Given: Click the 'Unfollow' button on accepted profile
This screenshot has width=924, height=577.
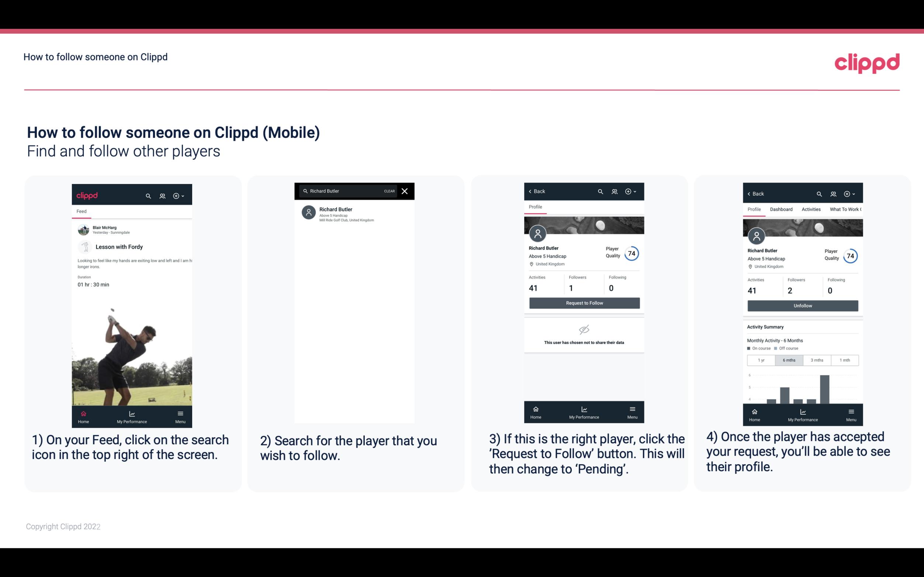Looking at the screenshot, I should pos(802,306).
